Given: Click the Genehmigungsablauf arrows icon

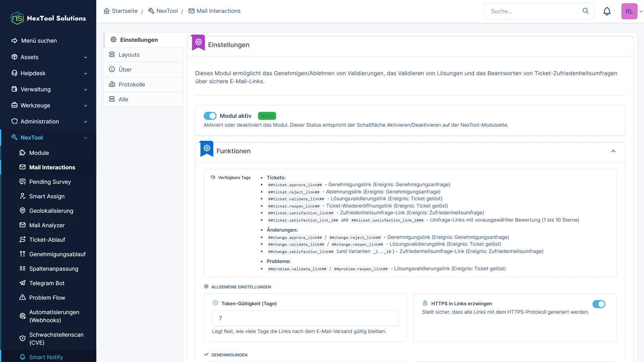Looking at the screenshot, I should [23, 254].
